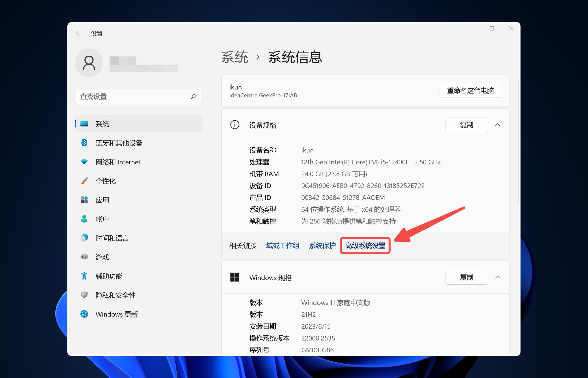Select the 系统类型 value 64 位操作系统
Viewport: 588px width, 378px height.
(x=351, y=209)
